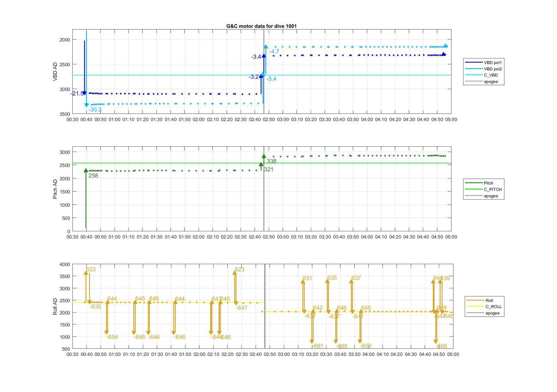Select the "VBD pot1" legend entry
Viewport: 557px width, 392px height.
[484, 62]
